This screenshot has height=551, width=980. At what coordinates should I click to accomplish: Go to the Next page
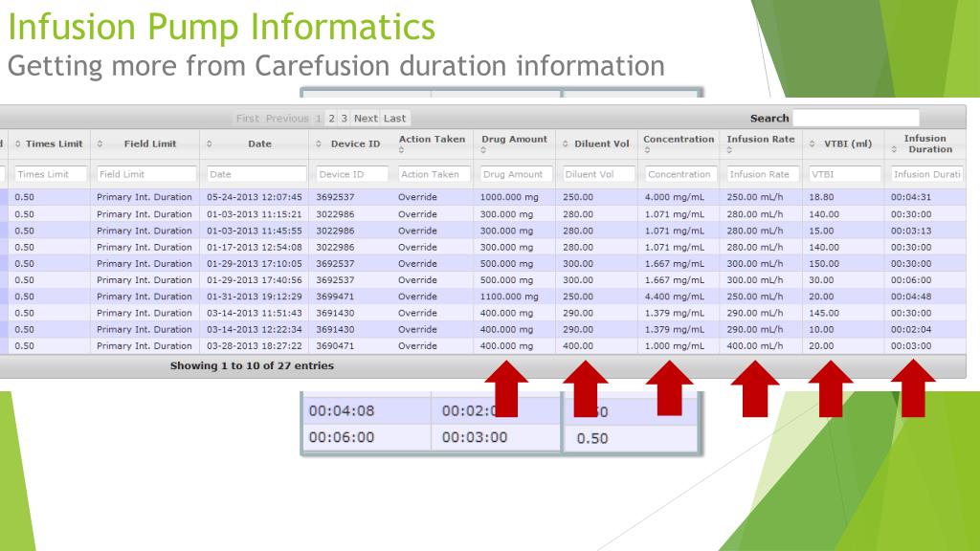tap(366, 118)
